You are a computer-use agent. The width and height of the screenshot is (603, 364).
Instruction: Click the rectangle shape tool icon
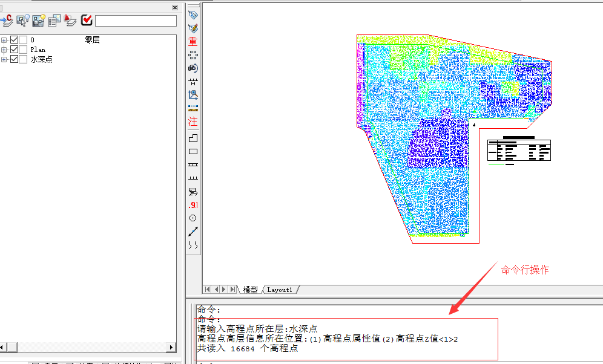(193, 151)
